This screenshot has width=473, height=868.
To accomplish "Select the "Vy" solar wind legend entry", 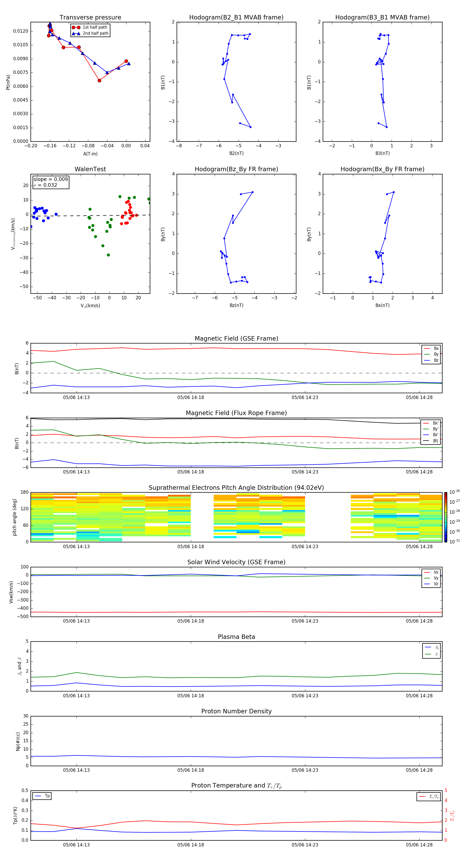I will coord(431,578).
